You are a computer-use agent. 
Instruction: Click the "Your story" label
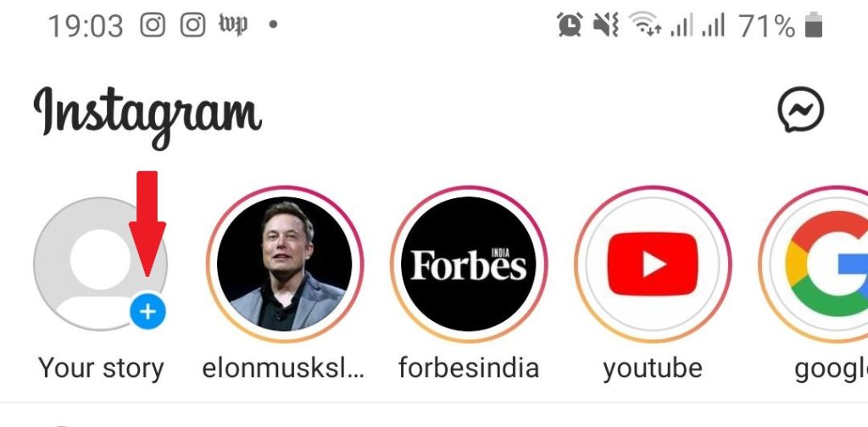click(x=101, y=369)
